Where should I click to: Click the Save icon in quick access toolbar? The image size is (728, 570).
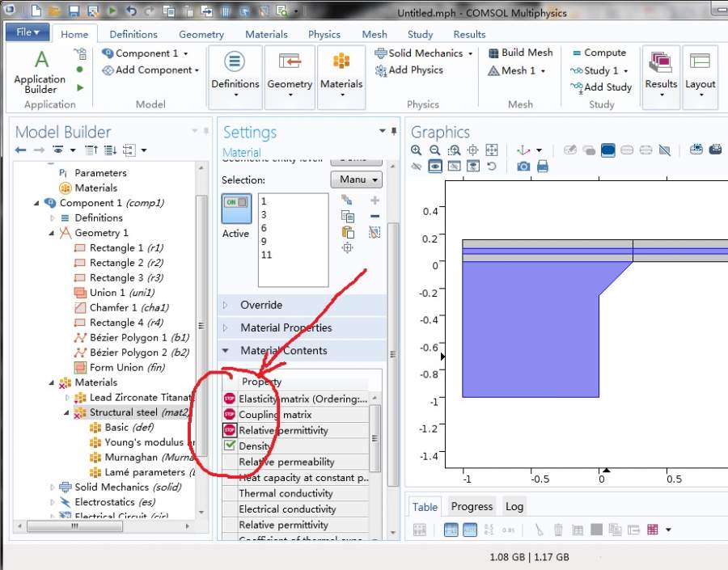pos(74,11)
